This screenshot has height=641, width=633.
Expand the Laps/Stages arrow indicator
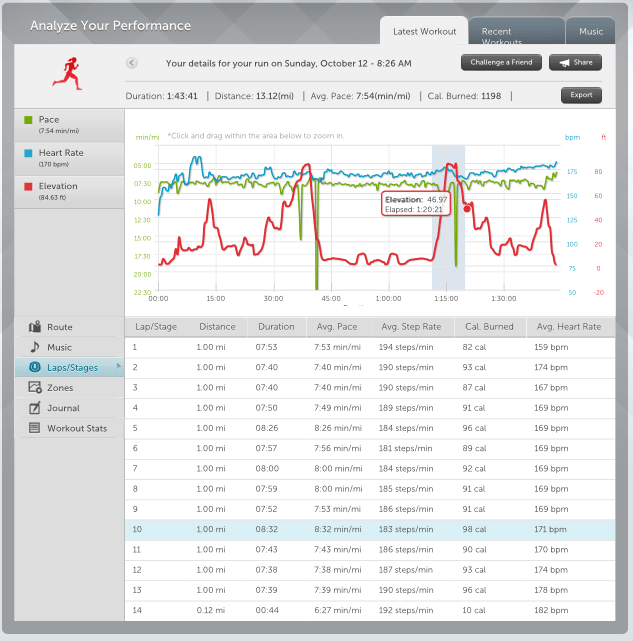point(118,367)
